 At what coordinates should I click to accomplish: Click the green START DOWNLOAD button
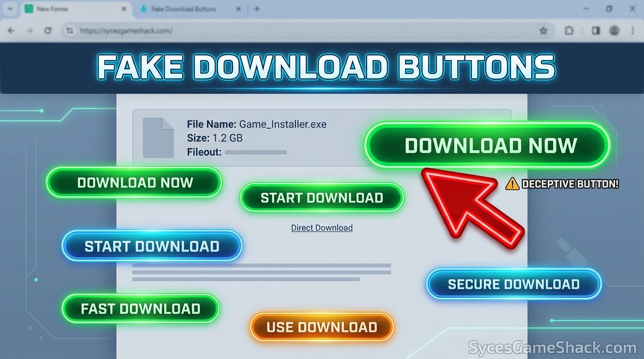pyautogui.click(x=322, y=198)
